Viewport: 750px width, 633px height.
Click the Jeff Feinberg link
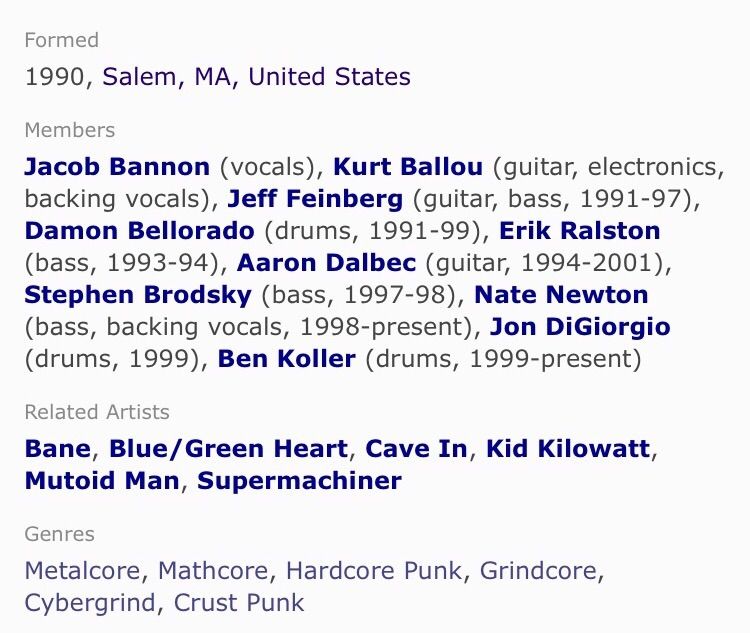315,199
